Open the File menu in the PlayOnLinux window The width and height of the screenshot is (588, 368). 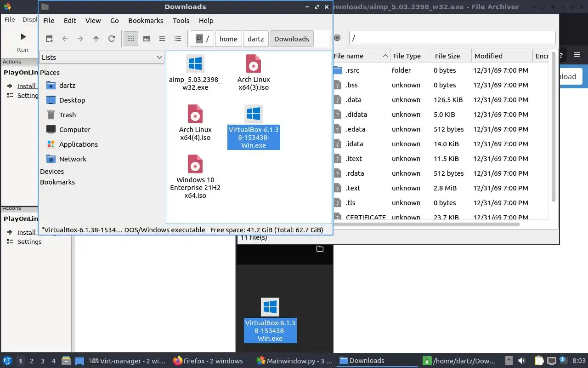tap(10, 19)
